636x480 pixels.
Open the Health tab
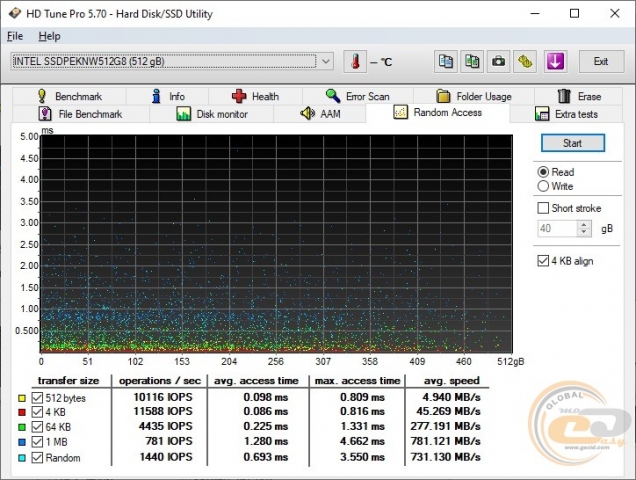[256, 97]
